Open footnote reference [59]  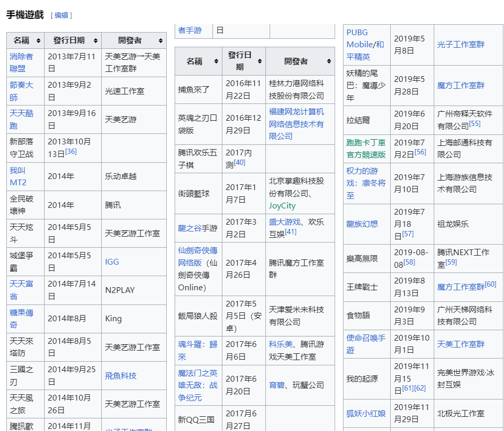(x=451, y=262)
